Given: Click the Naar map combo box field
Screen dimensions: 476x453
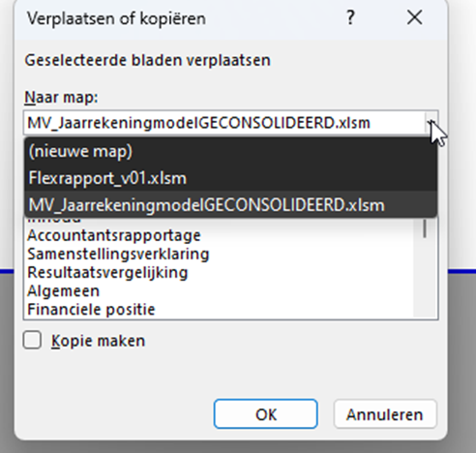Looking at the screenshot, I should click(224, 123).
